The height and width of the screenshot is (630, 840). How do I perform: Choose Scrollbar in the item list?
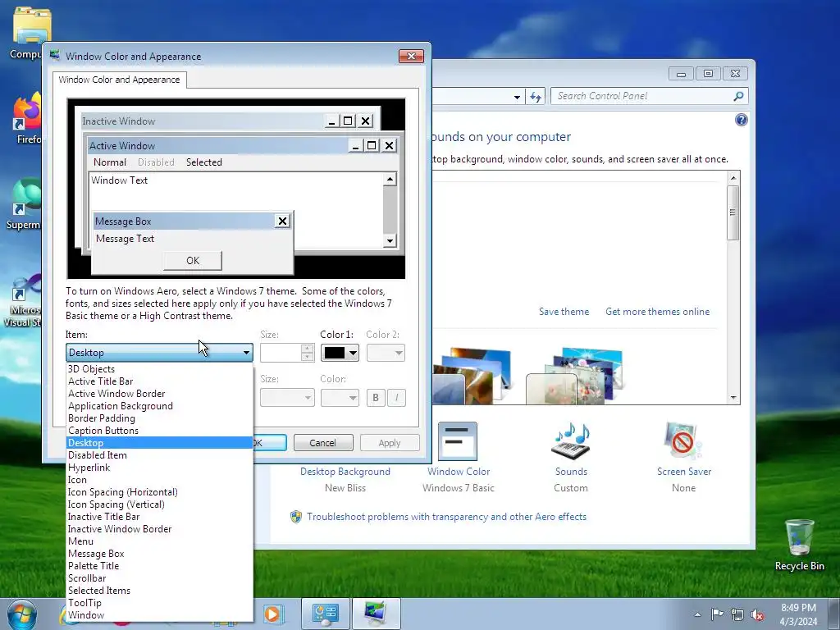pyautogui.click(x=159, y=578)
